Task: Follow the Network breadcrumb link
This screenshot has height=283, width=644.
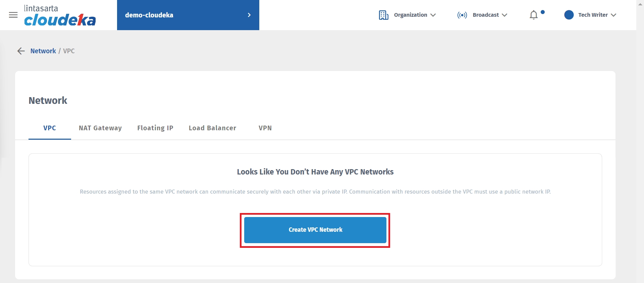Action: point(43,51)
